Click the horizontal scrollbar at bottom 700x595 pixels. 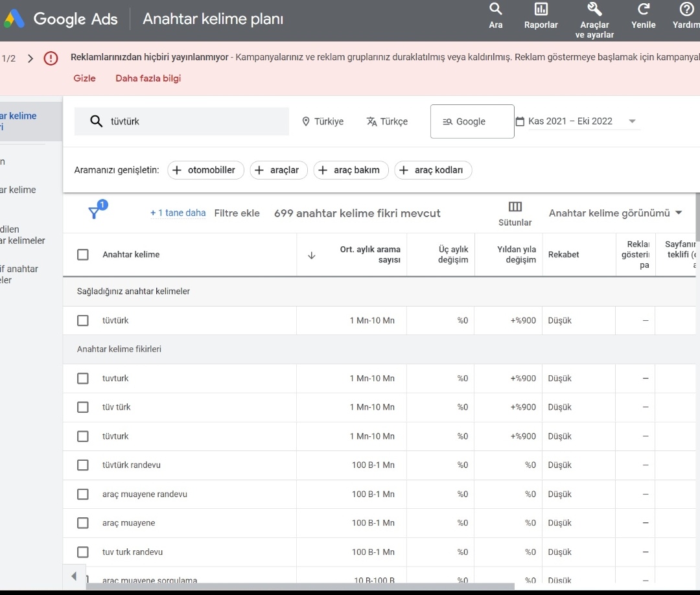[x=300, y=586]
